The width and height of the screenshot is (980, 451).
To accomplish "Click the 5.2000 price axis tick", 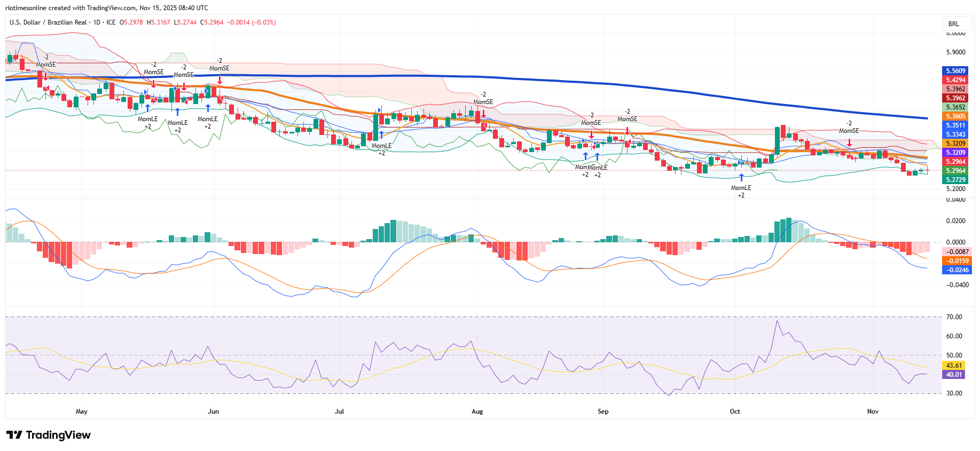I will [955, 189].
